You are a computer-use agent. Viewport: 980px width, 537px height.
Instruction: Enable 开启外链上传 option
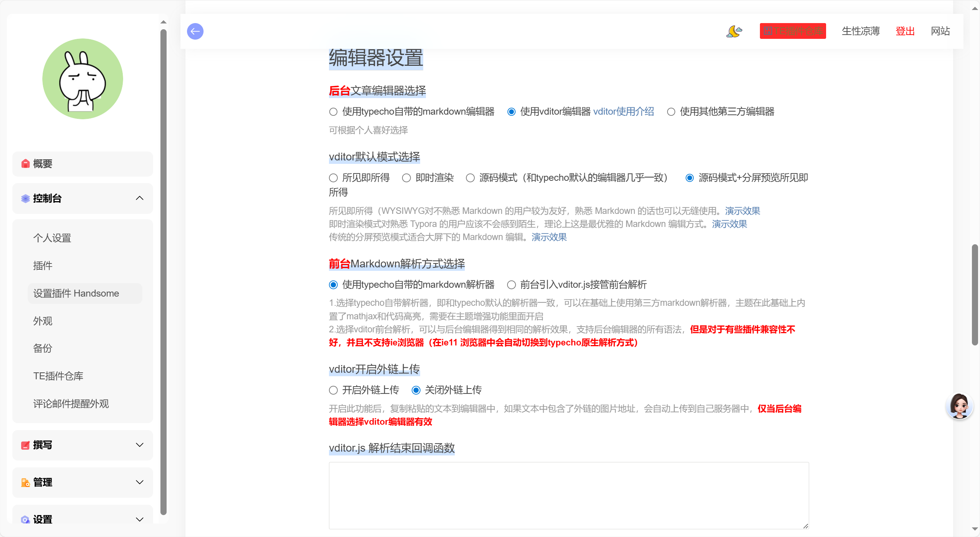333,390
